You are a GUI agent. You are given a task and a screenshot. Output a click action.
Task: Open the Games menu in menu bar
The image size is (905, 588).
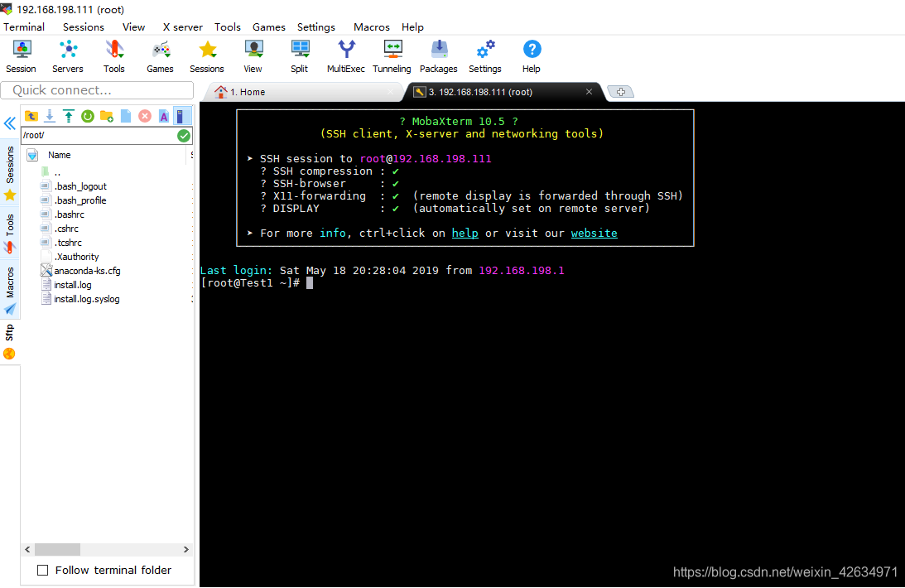pos(269,27)
